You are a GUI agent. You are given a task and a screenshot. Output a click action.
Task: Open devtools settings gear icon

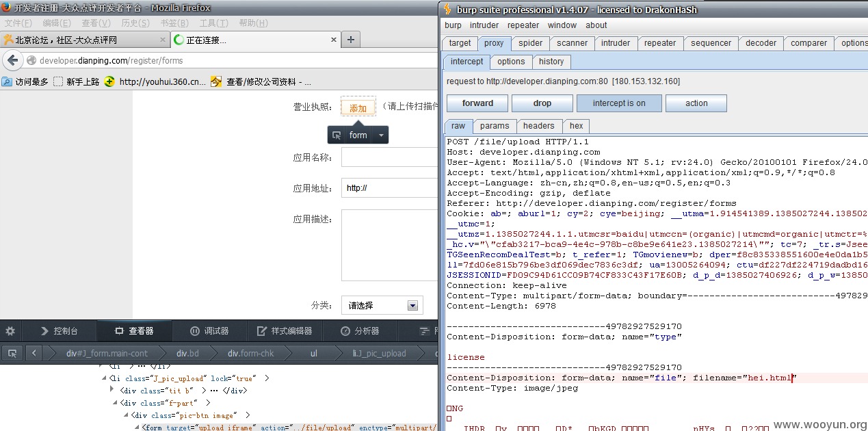click(10, 330)
